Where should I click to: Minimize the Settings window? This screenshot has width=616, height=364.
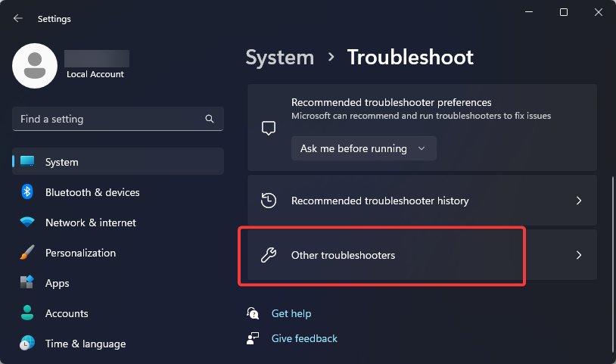click(x=529, y=12)
